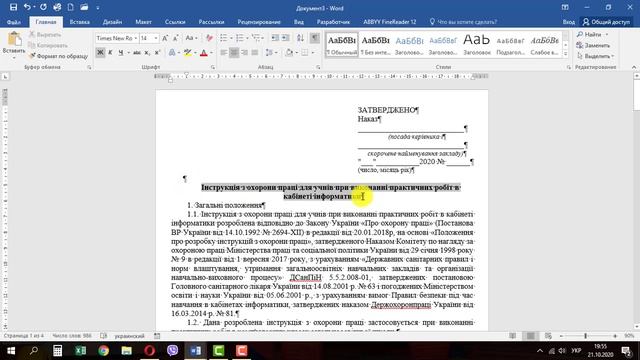Toggle center alignment button
Image resolution: width=640 pixels, height=360 pixels.
click(x=234, y=53)
